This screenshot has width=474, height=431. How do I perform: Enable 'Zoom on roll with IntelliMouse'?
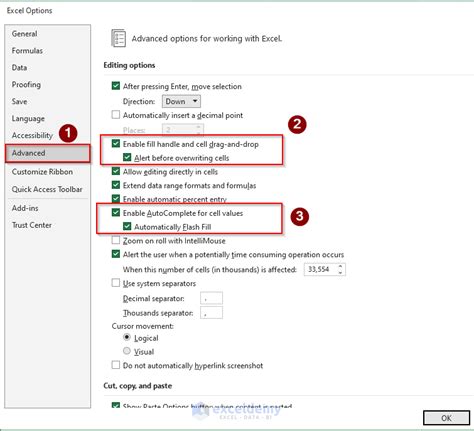click(x=116, y=240)
